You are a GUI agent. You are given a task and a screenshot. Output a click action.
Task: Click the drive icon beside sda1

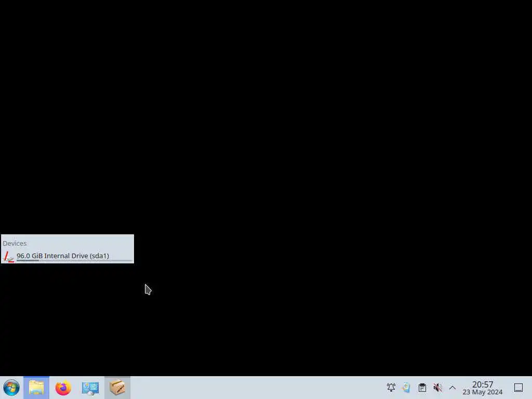click(x=8, y=257)
